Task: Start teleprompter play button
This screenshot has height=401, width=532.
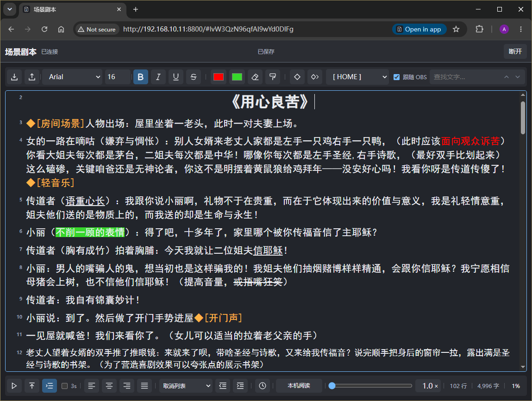Action: (x=14, y=386)
